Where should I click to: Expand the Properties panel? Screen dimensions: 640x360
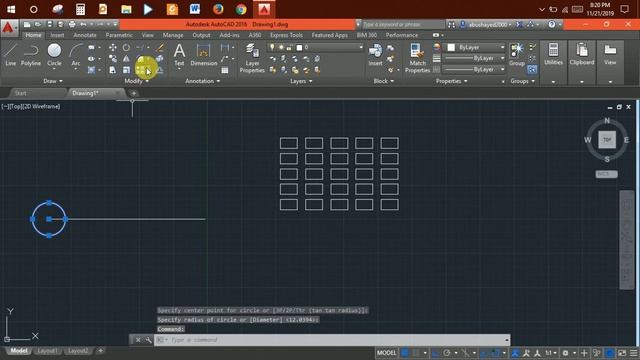tap(451, 81)
